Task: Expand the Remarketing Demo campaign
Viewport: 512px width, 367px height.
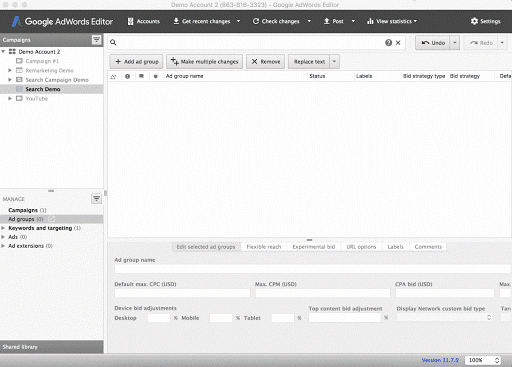Action: pyautogui.click(x=10, y=70)
